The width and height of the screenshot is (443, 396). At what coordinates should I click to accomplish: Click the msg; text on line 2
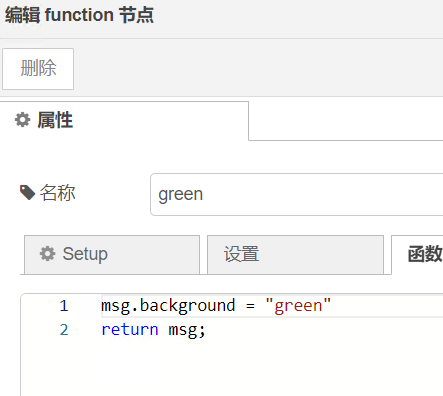tap(187, 330)
